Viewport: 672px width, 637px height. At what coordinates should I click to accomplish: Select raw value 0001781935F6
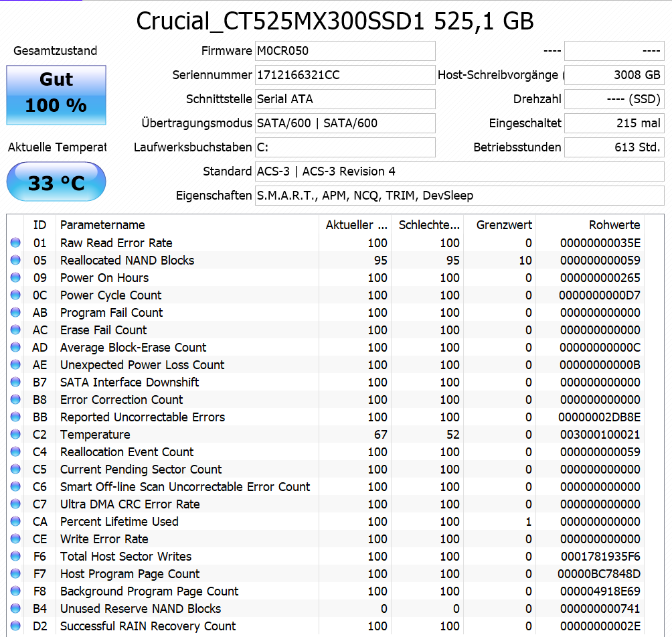pyautogui.click(x=600, y=557)
